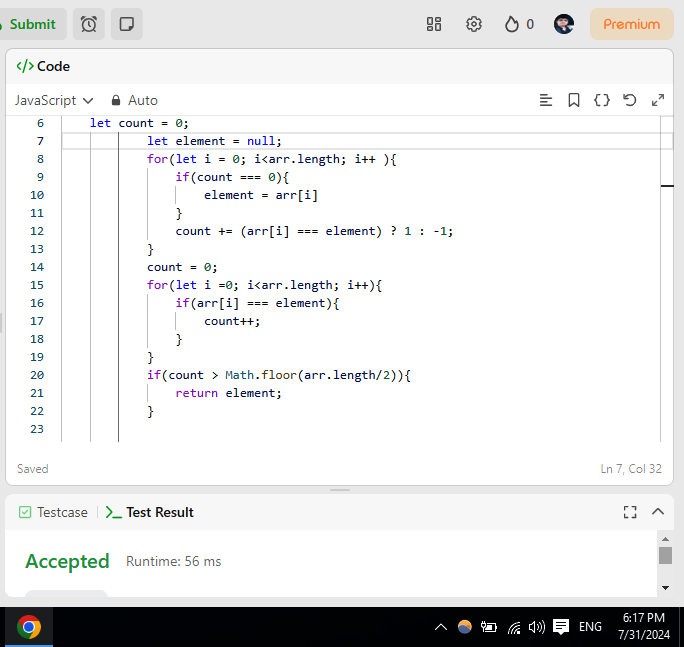Click the 'Runtime: 56 ms' text
Image resolution: width=684 pixels, height=647 pixels.
(174, 561)
